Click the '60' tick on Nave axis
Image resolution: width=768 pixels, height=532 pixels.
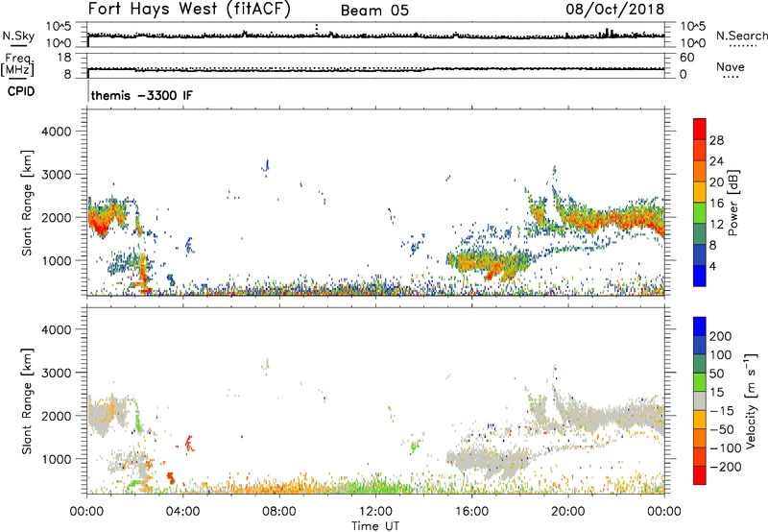click(x=686, y=58)
